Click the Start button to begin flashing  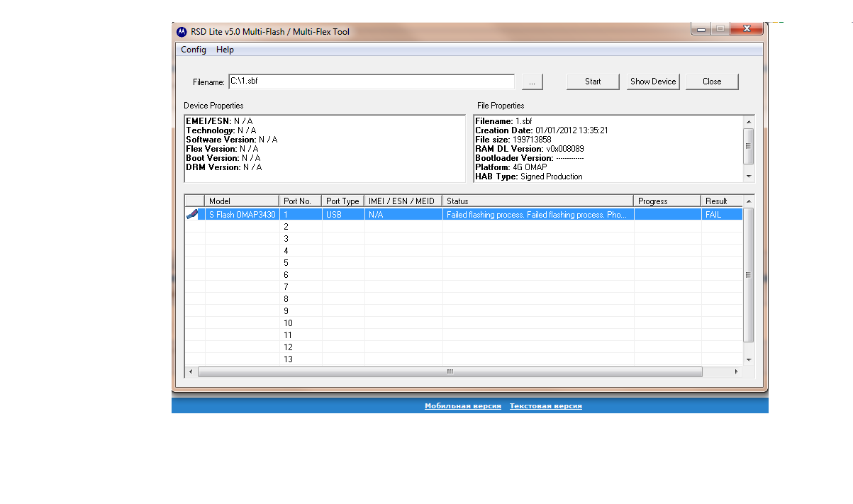[593, 82]
